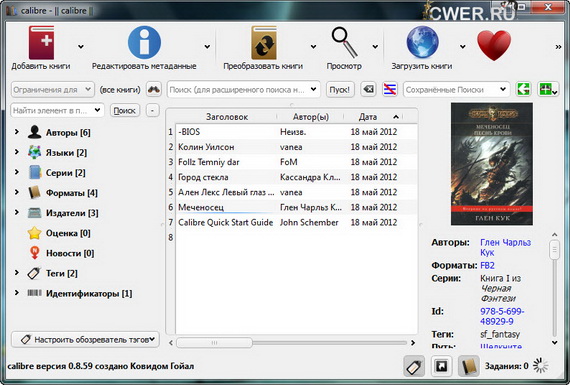Image resolution: width=570 pixels, height=385 pixels.
Task: Expand the Форматы [4] tree node
Action: [x=17, y=192]
